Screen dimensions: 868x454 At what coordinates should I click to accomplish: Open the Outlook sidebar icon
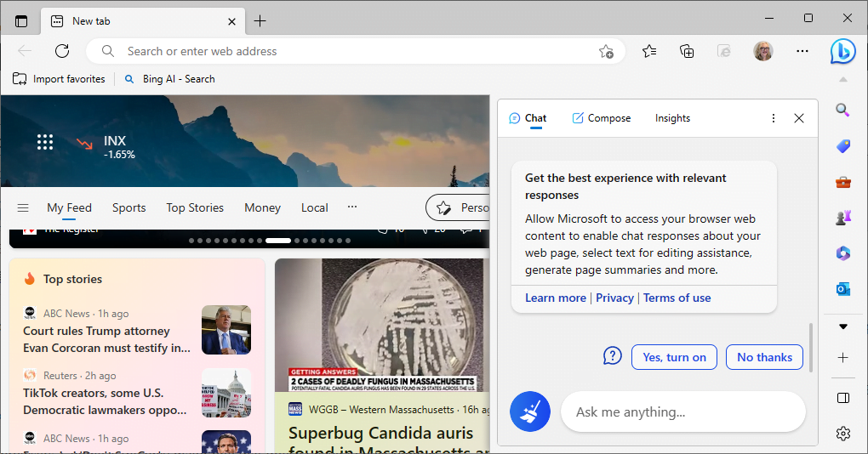point(842,289)
